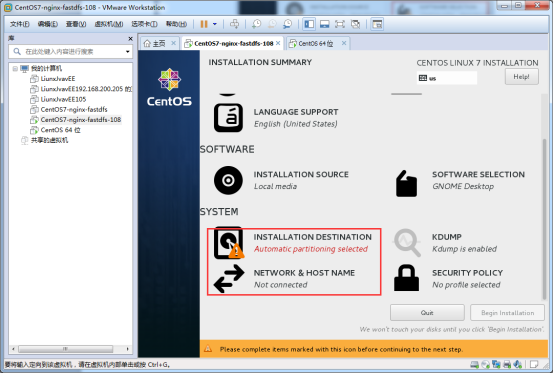Click the pause virtual machine icon

(204, 24)
